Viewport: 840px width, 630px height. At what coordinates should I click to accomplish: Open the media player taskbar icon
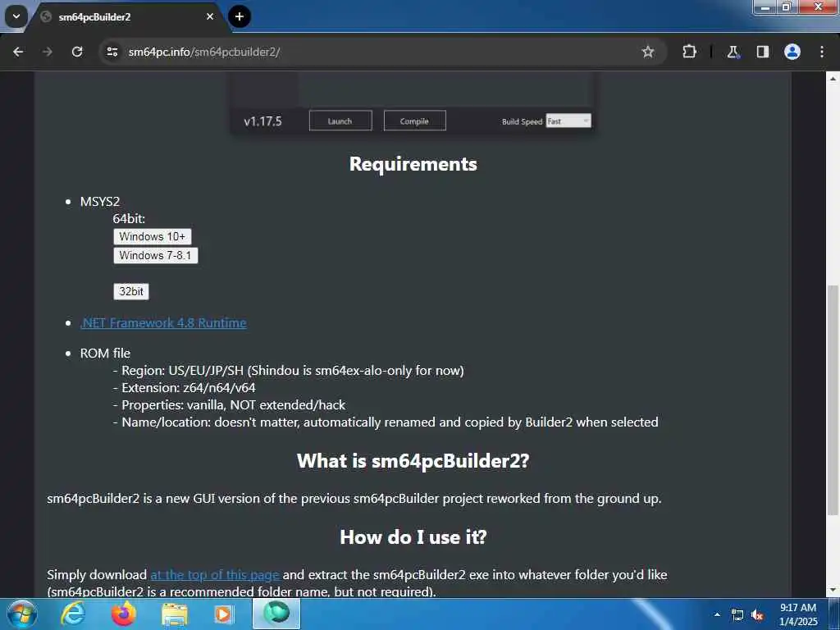[x=224, y=614]
